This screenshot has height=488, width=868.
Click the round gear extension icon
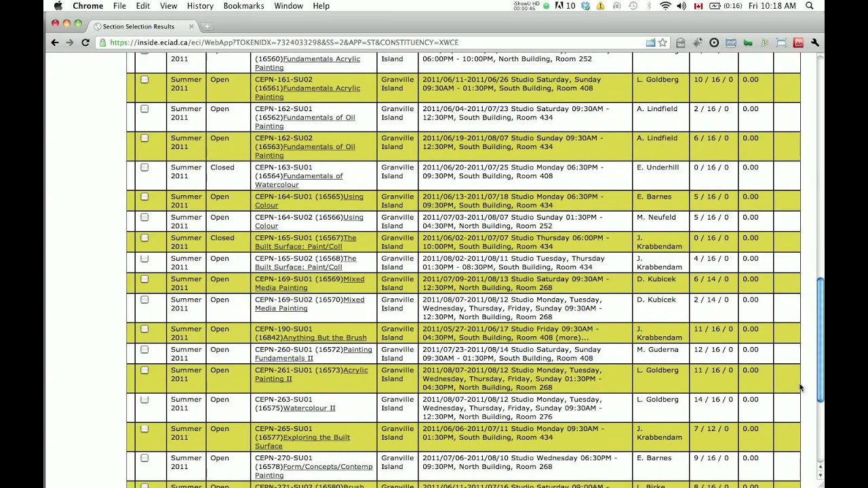[x=714, y=43]
